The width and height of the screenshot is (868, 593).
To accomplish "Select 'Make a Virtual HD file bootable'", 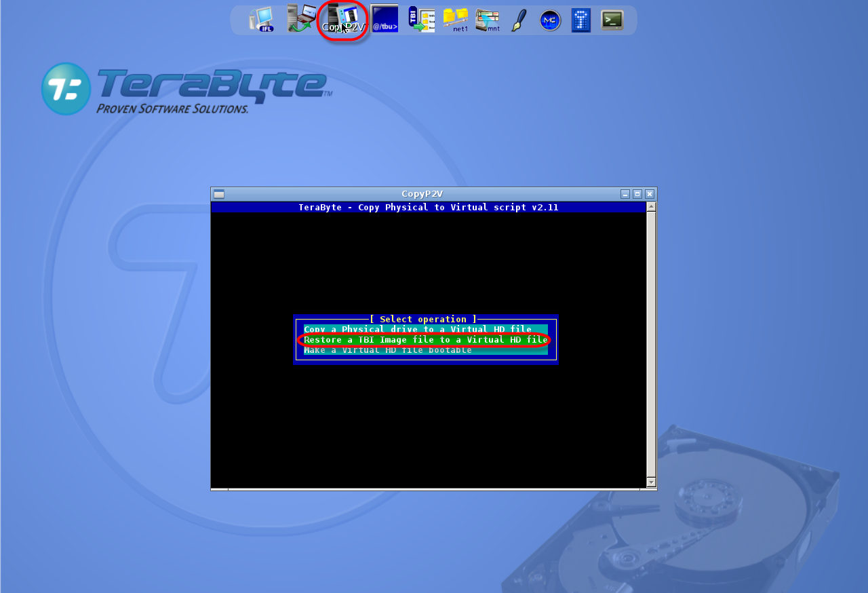I will point(425,350).
